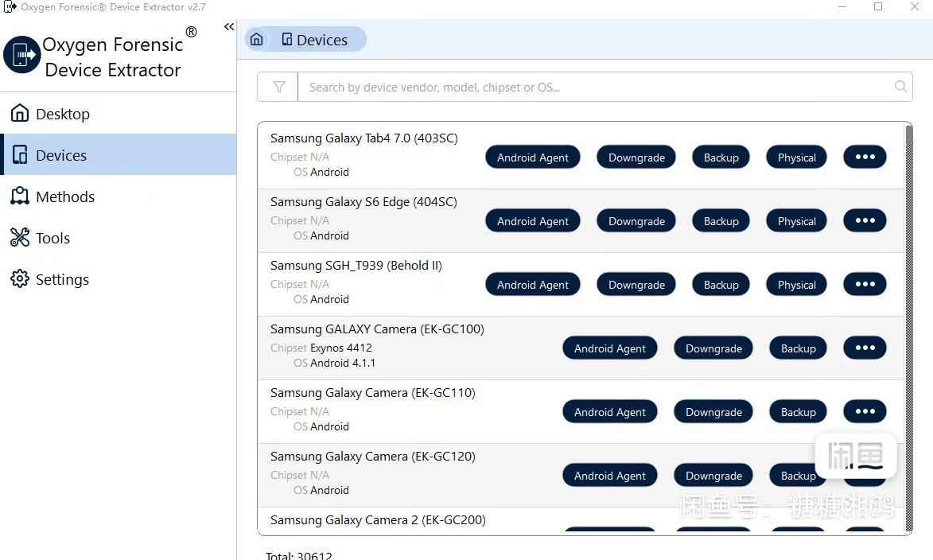The width and height of the screenshot is (933, 560).
Task: Choose Android Agent for Galaxy S6 Edge
Action: [x=533, y=221]
